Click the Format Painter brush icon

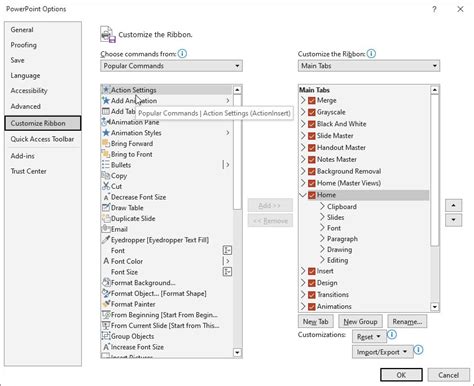(x=106, y=304)
